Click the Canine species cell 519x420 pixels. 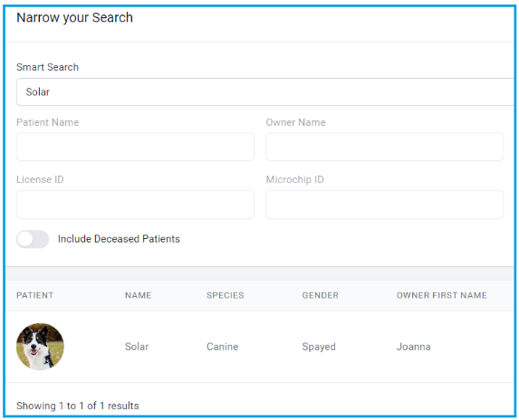pyautogui.click(x=223, y=347)
